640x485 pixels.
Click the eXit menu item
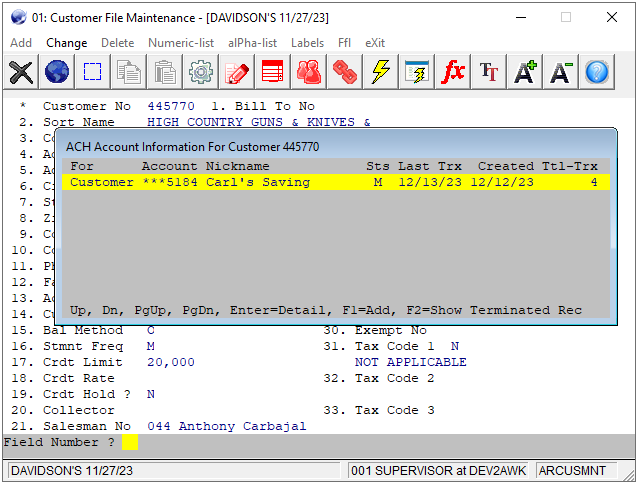pyautogui.click(x=375, y=43)
